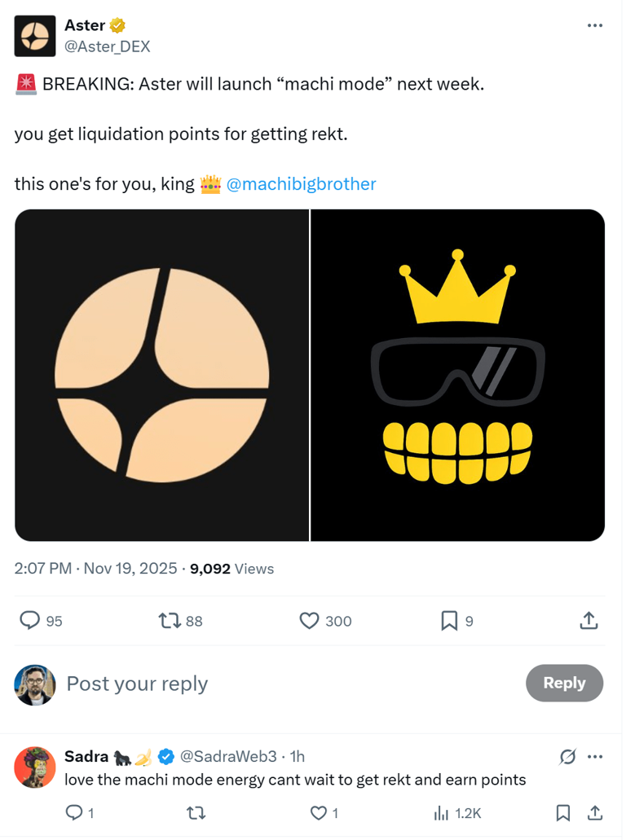Click the gray Reply button
This screenshot has height=840, width=626.
pyautogui.click(x=564, y=683)
